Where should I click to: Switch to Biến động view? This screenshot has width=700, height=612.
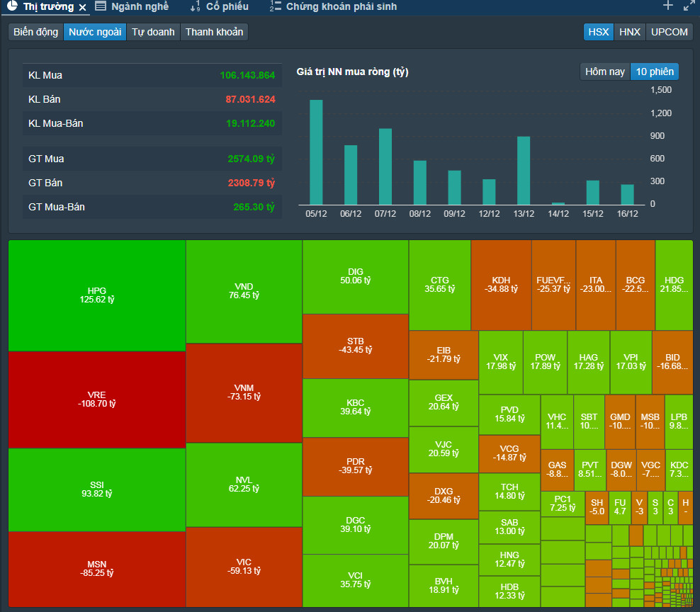35,32
